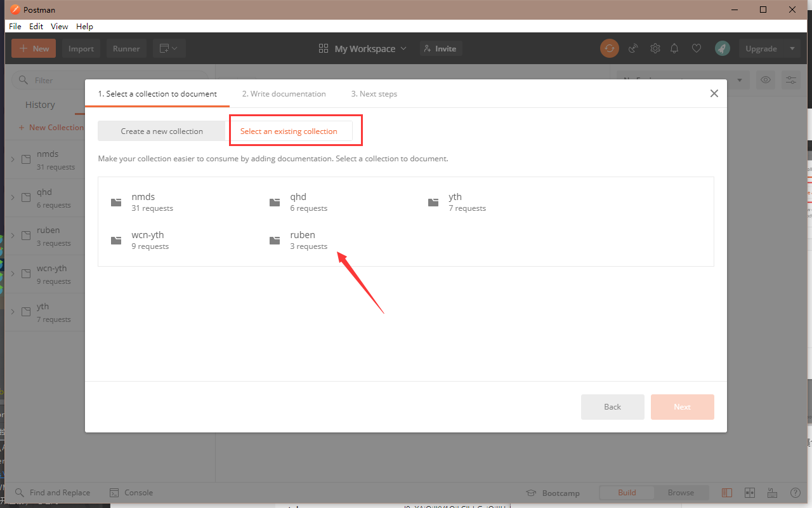Select the nmds collection name in dialog
The image size is (812, 508).
click(x=143, y=197)
